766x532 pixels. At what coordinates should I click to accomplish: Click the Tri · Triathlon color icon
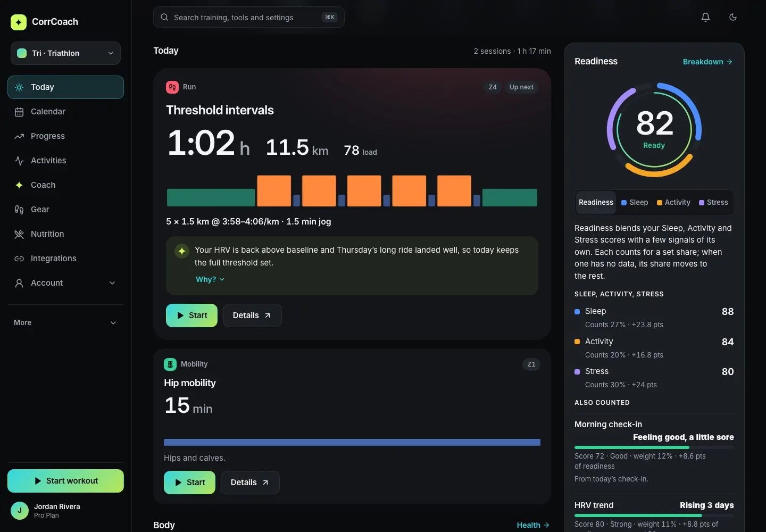22,53
